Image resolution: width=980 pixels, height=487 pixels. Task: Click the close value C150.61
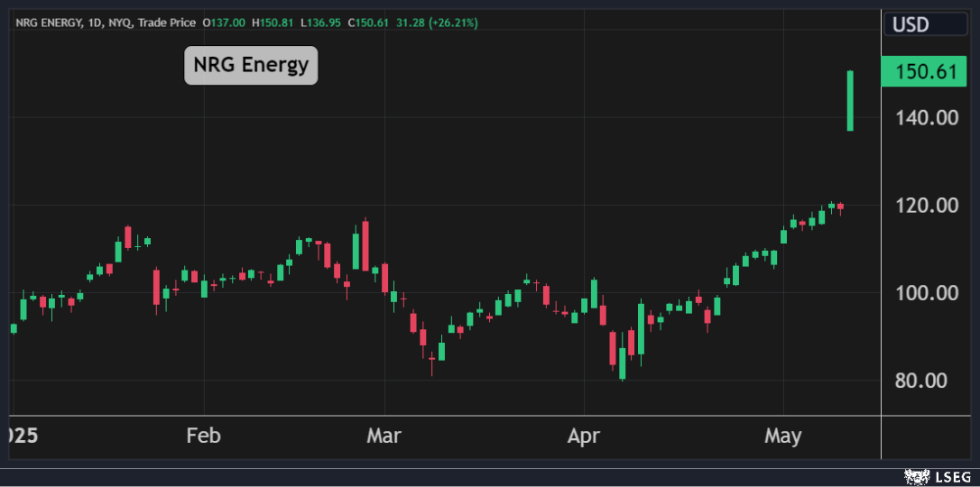[x=368, y=23]
